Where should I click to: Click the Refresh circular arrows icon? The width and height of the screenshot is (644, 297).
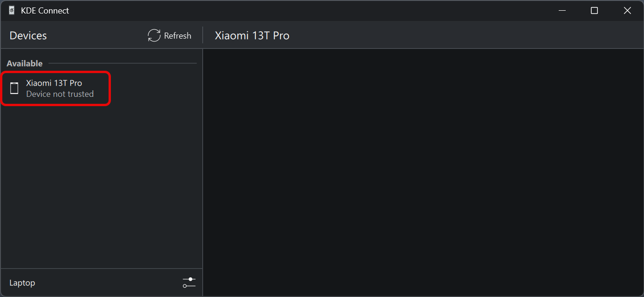pos(154,35)
